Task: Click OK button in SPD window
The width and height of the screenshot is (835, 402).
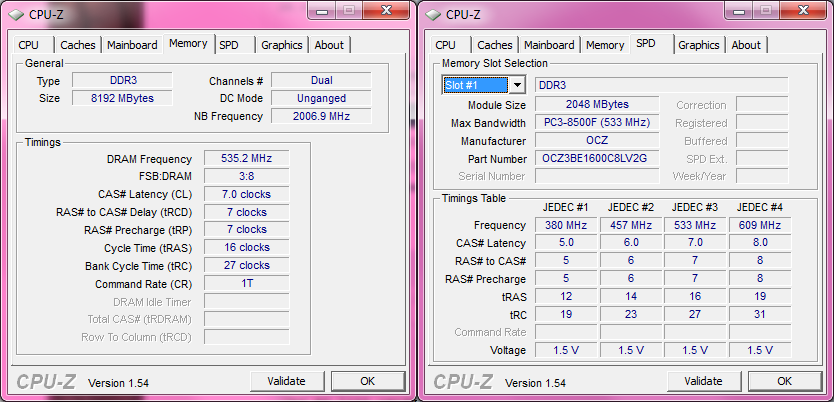Action: click(x=784, y=381)
